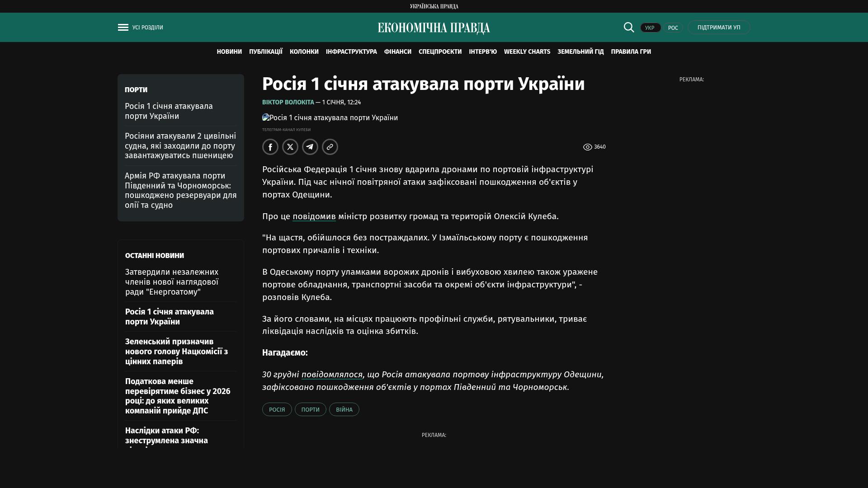The width and height of the screenshot is (868, 488).
Task: Share the article on Facebook
Action: click(x=270, y=147)
